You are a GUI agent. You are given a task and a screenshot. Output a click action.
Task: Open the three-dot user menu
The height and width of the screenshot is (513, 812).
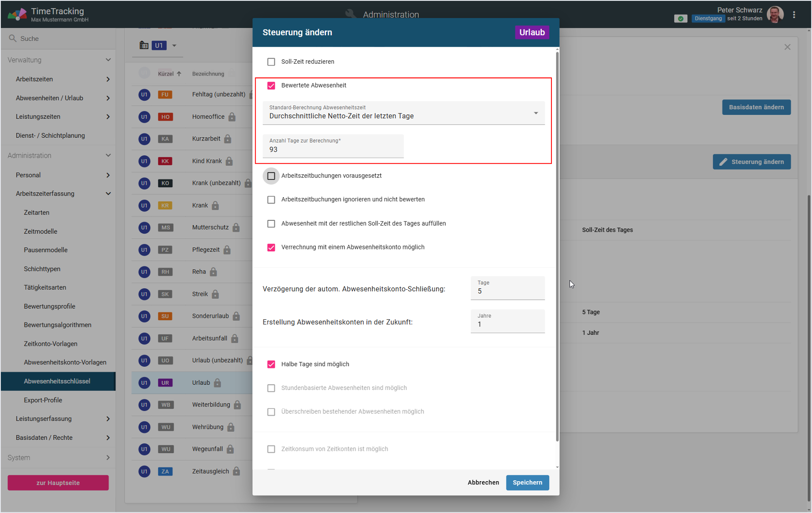[x=794, y=15]
